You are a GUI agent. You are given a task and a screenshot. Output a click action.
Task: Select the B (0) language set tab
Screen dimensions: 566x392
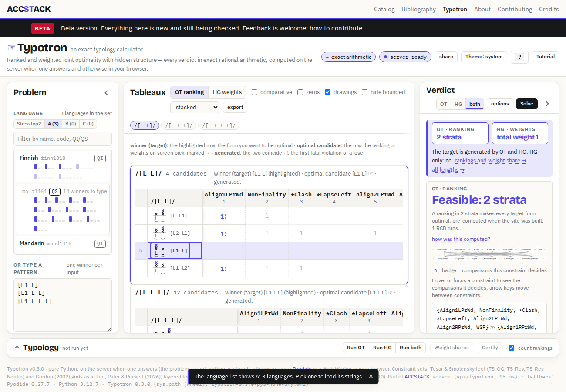pyautogui.click(x=71, y=124)
